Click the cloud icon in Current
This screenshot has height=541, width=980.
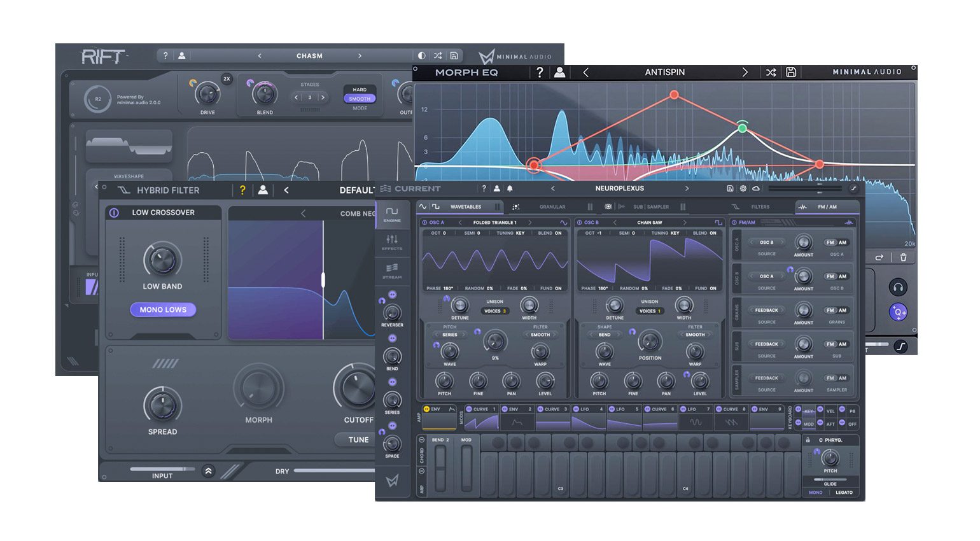click(x=755, y=188)
